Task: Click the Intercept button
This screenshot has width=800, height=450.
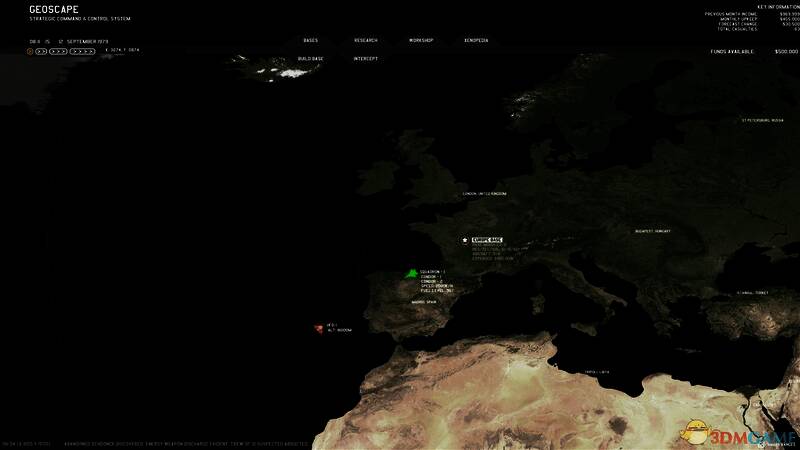Action: click(x=365, y=59)
